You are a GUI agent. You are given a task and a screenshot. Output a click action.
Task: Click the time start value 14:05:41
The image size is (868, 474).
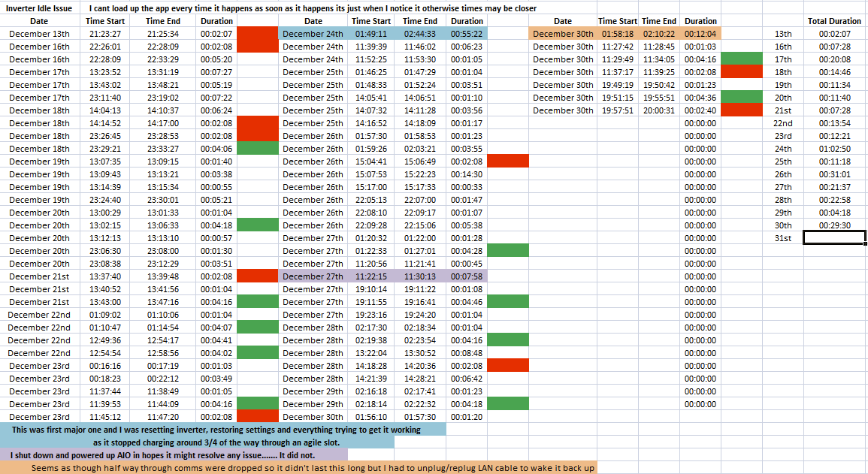point(371,98)
